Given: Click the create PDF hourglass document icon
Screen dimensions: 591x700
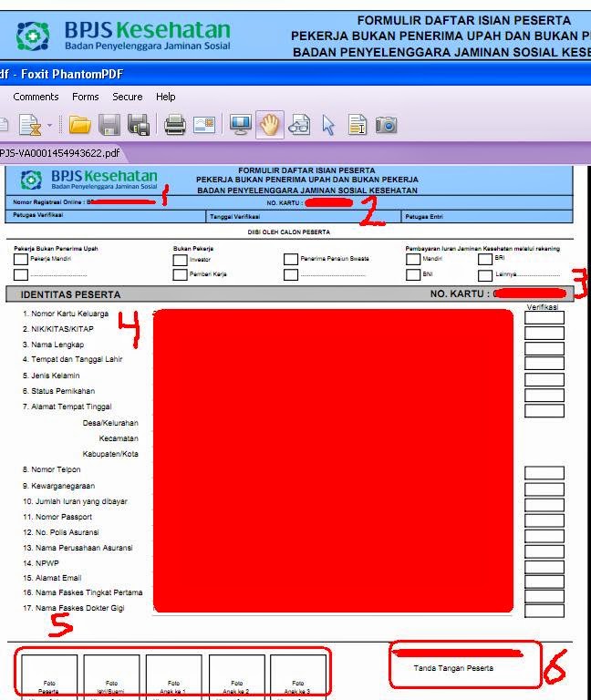Looking at the screenshot, I should click(30, 125).
